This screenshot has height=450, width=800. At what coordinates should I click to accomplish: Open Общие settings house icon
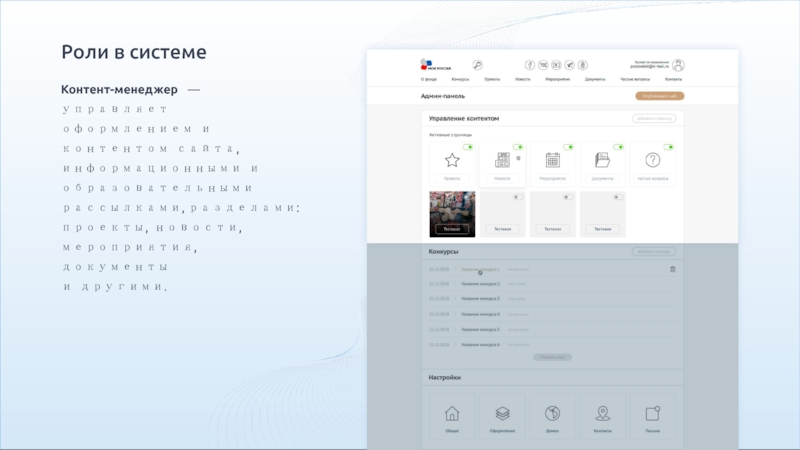pyautogui.click(x=452, y=413)
